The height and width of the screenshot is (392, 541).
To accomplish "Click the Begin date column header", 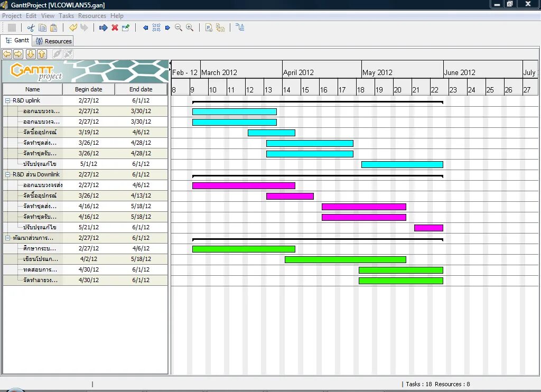I will pos(89,89).
